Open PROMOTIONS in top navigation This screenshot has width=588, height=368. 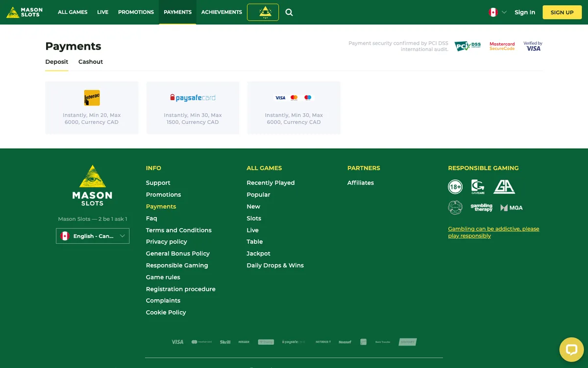pos(136,12)
